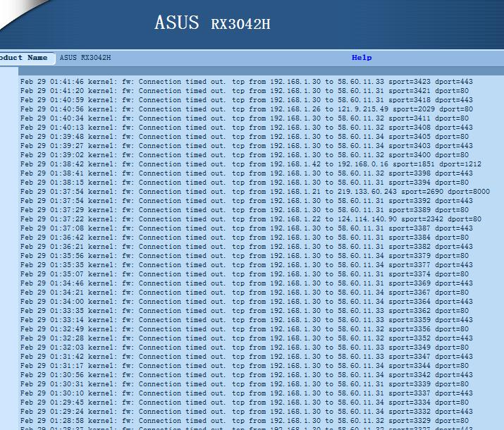This screenshot has width=504, height=430.
Task: Click the log line with dport=8000
Action: tap(255, 192)
